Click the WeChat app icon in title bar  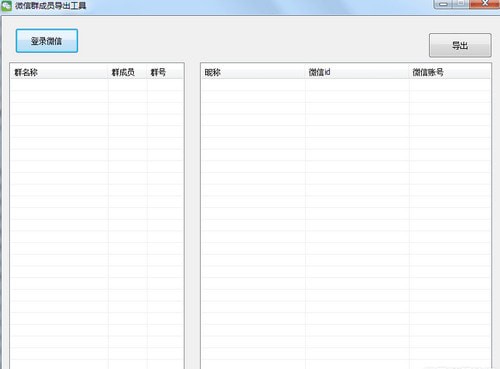point(6,6)
